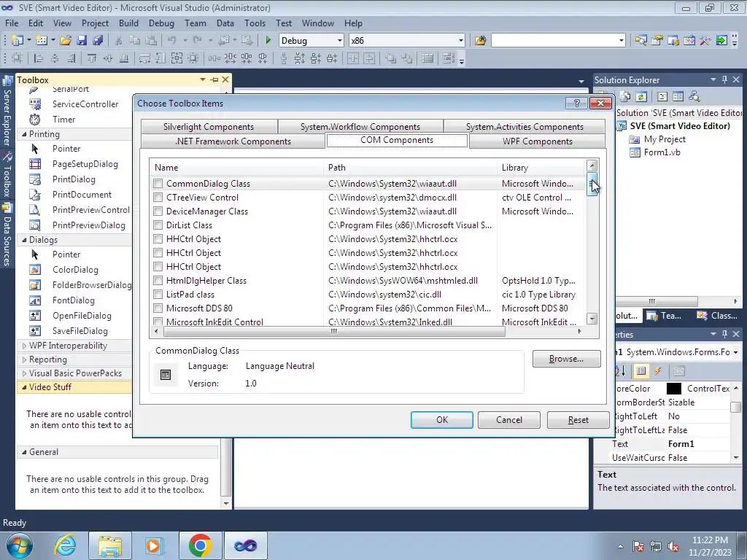The height and width of the screenshot is (560, 747).
Task: Switch to the Silverlight Components tab
Action: 209,127
